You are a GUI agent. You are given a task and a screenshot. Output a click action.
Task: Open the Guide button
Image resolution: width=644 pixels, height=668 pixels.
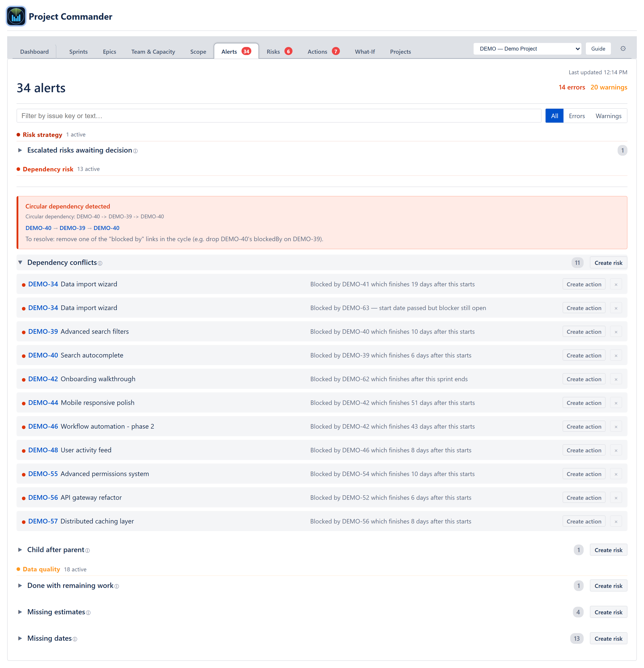(x=598, y=49)
